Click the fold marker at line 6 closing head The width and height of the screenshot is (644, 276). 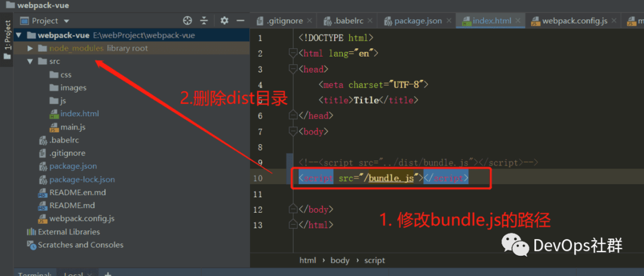(x=293, y=116)
